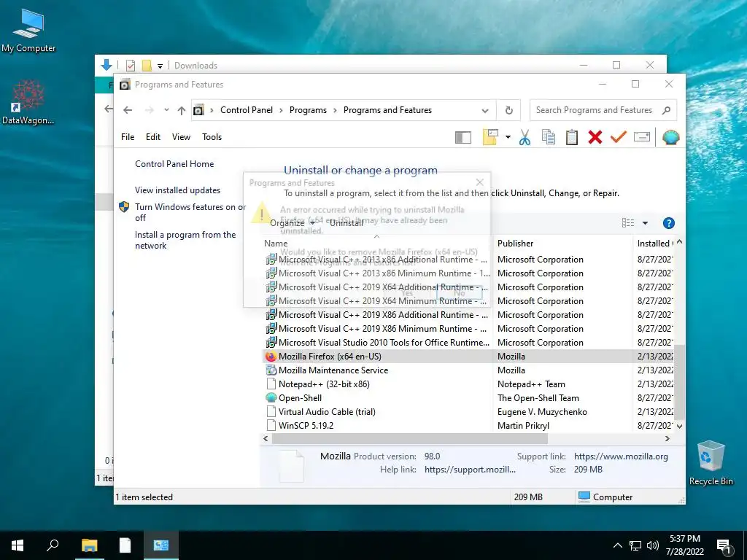
Task: Click Programs in the address breadcrumb
Action: coord(308,110)
